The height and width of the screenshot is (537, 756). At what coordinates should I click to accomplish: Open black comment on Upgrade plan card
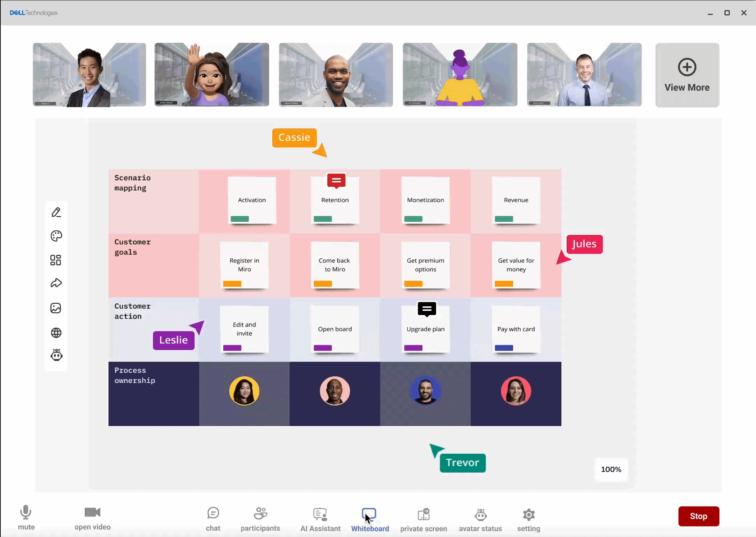(x=427, y=309)
